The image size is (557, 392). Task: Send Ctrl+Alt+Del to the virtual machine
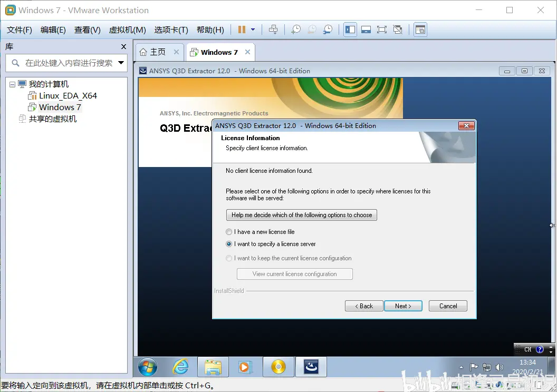(x=273, y=30)
